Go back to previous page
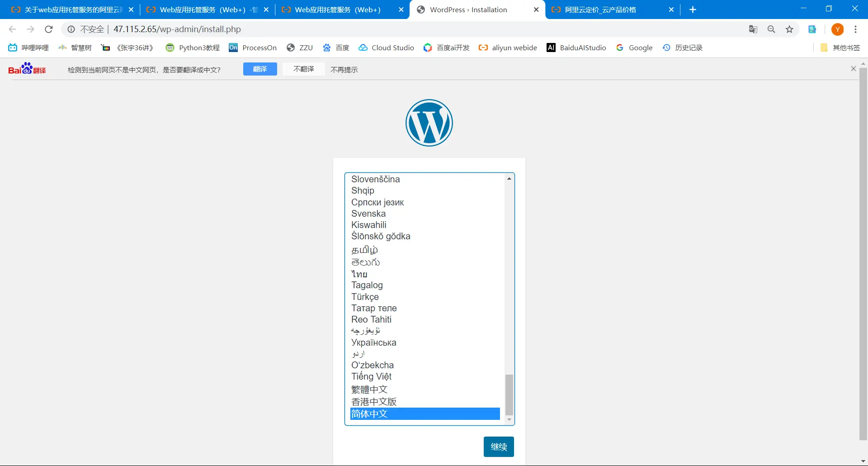 click(13, 29)
